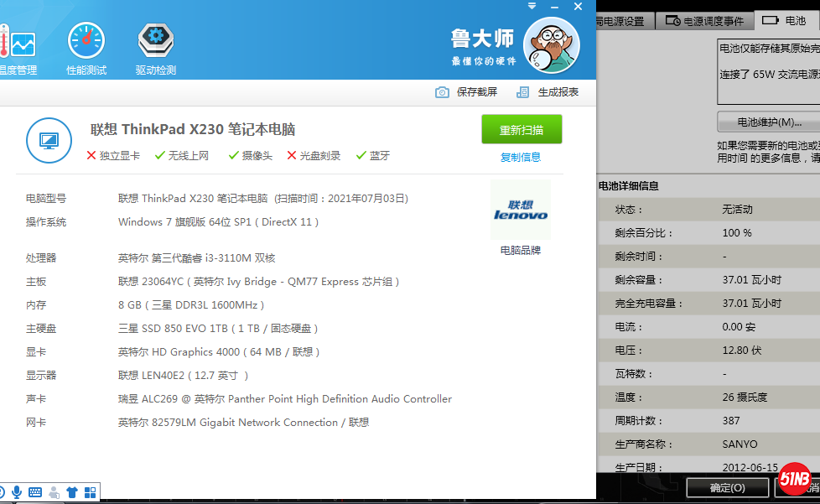Click the 电脑品牌 label under the logo
The image size is (820, 504).
coord(521,250)
